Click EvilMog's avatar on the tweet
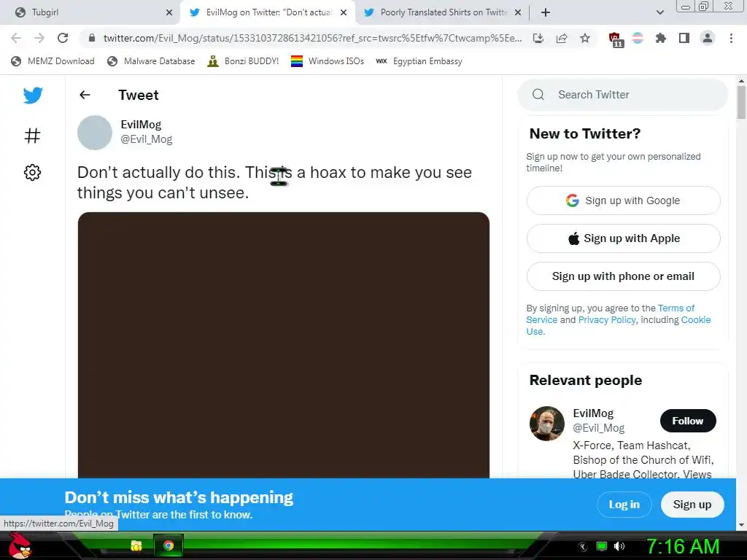Image resolution: width=747 pixels, height=560 pixels. point(95,133)
